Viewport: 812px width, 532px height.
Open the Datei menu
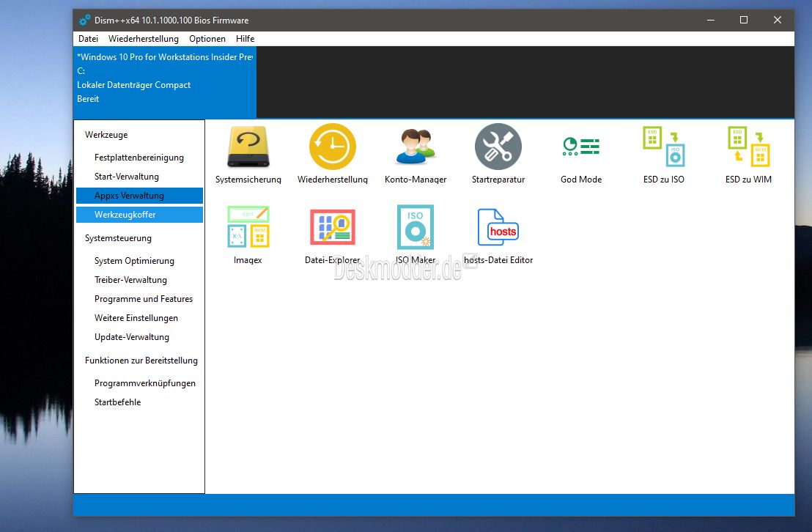pos(88,39)
